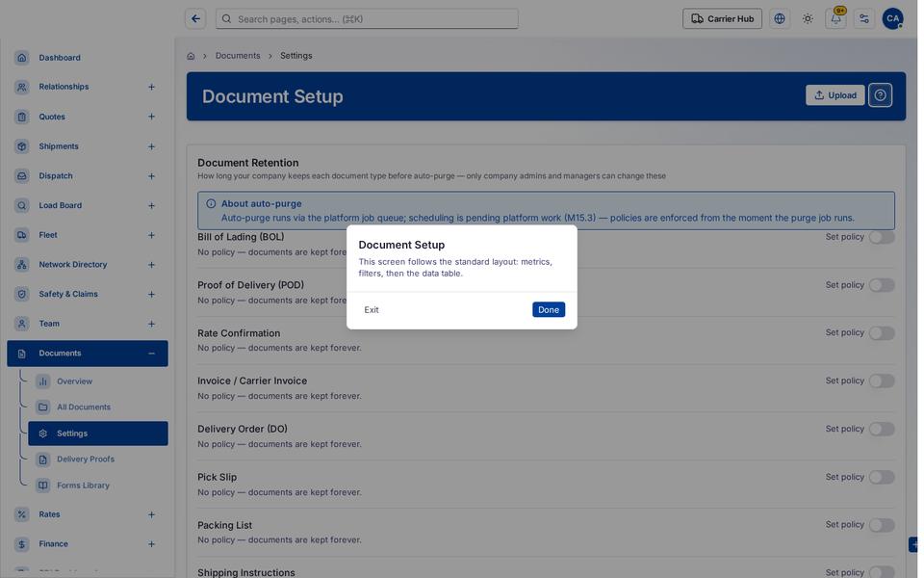Click Documents breadcrumb link
The image size is (924, 578).
[238, 56]
